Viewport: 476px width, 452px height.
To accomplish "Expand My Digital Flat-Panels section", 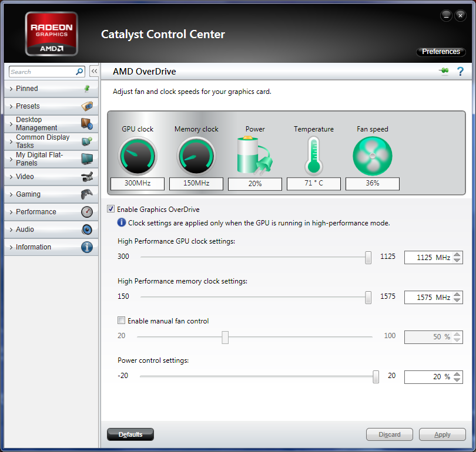I will point(11,159).
